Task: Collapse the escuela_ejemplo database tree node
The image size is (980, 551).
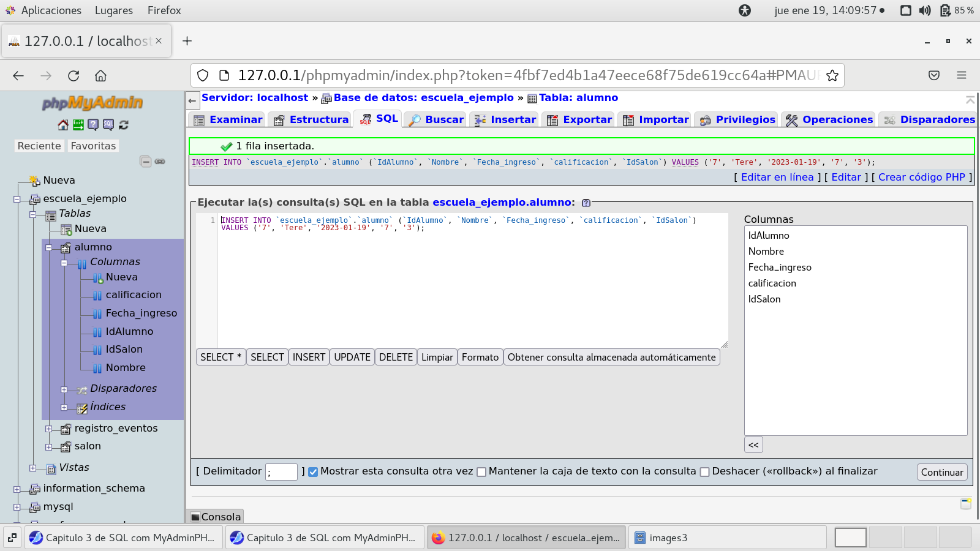Action: click(17, 199)
